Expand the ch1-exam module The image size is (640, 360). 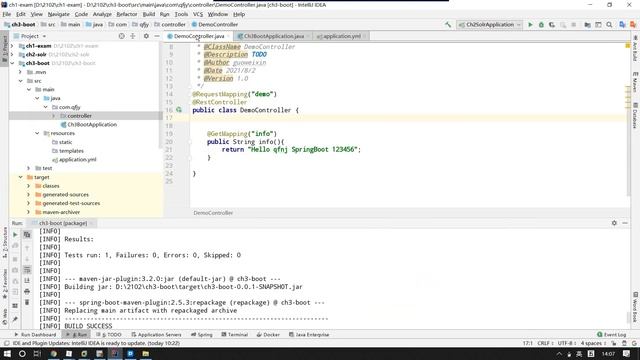click(x=12, y=46)
